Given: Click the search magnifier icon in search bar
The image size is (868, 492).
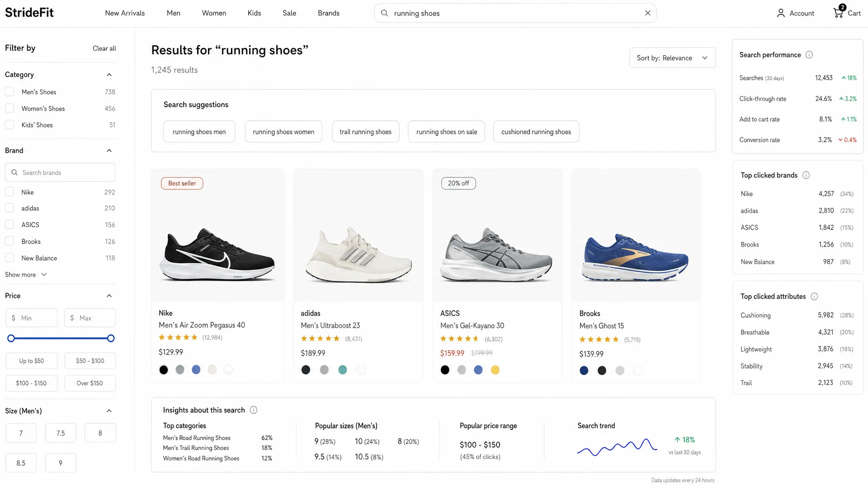Looking at the screenshot, I should (384, 13).
